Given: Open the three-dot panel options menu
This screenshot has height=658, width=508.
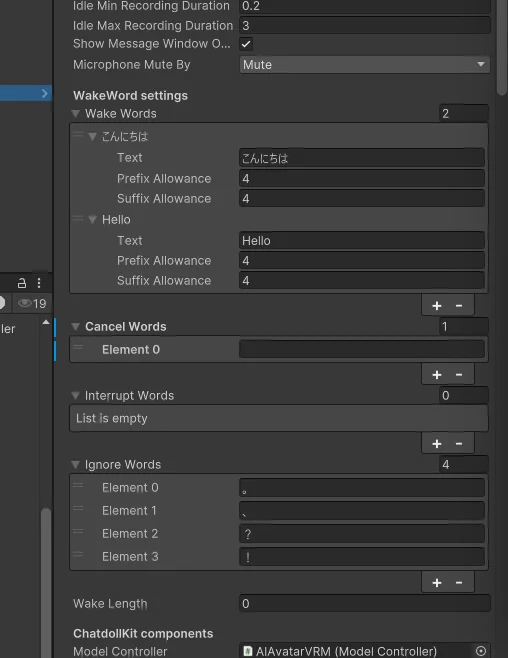Looking at the screenshot, I should pyautogui.click(x=39, y=283).
